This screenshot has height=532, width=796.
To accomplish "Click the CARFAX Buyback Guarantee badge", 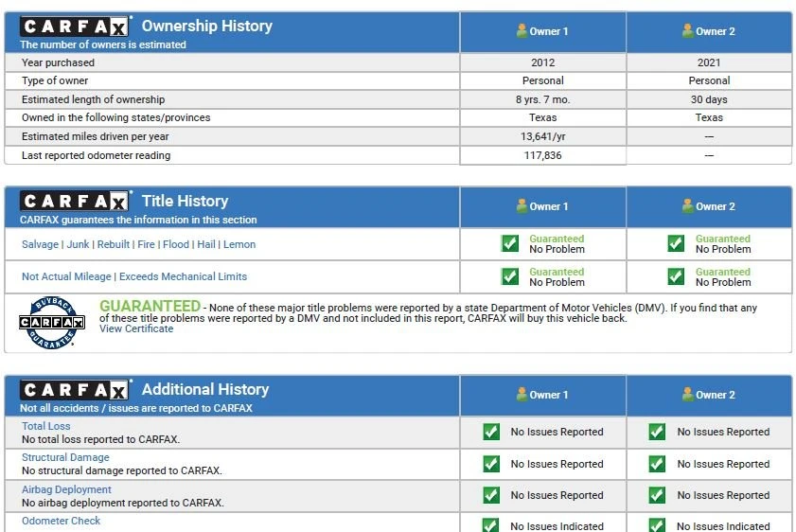I will 52,323.
